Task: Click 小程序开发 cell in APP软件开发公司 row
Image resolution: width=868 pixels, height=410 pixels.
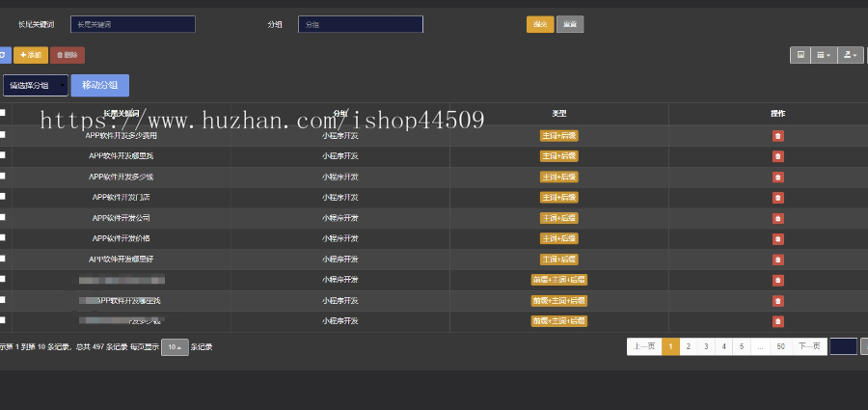Action: click(x=339, y=218)
